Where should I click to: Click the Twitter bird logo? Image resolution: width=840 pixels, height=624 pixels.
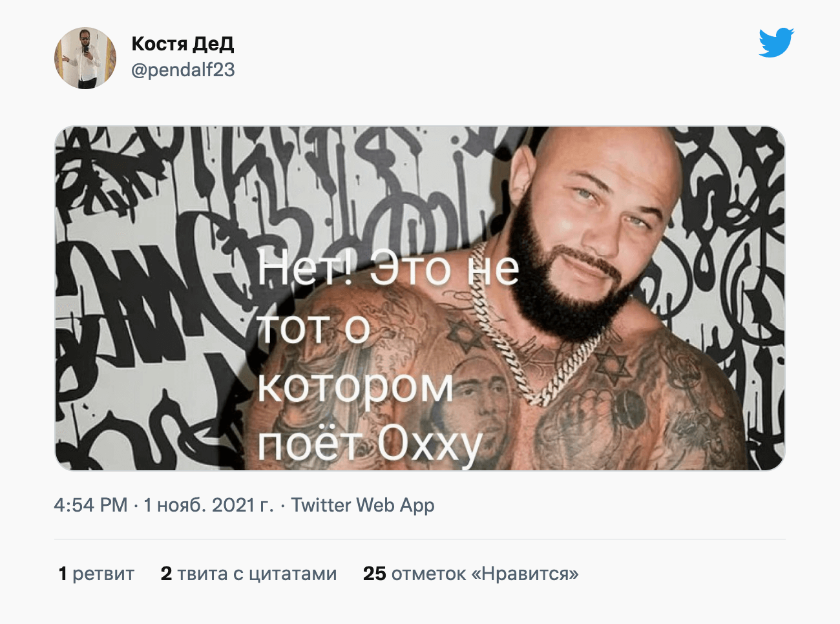point(776,43)
